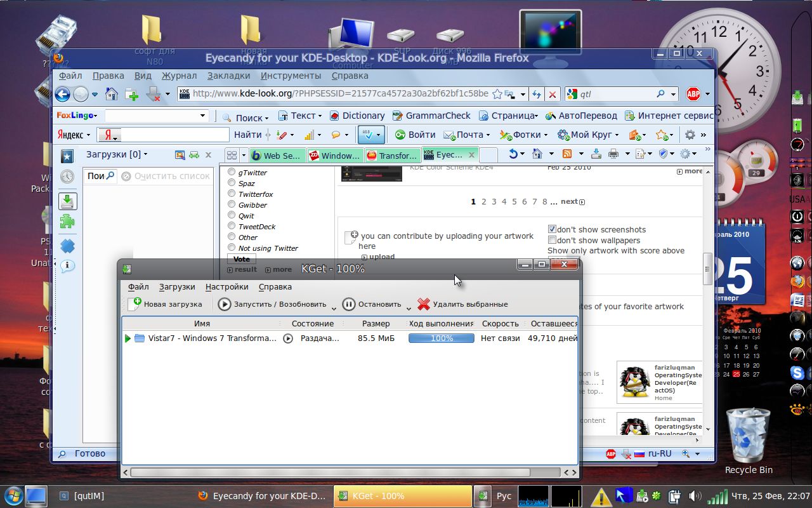Click the 'Поиск' downloads search field in sidebar

[100, 176]
